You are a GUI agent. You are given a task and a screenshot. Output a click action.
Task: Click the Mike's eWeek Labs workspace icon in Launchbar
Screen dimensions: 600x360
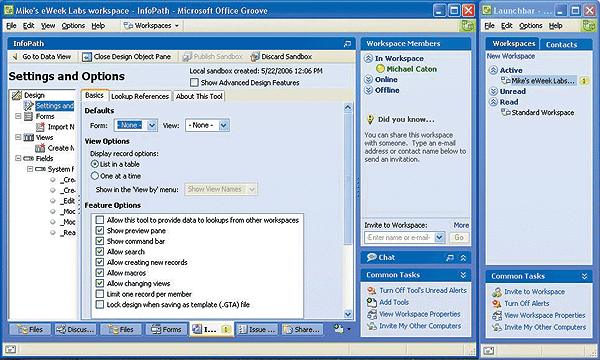tap(505, 81)
